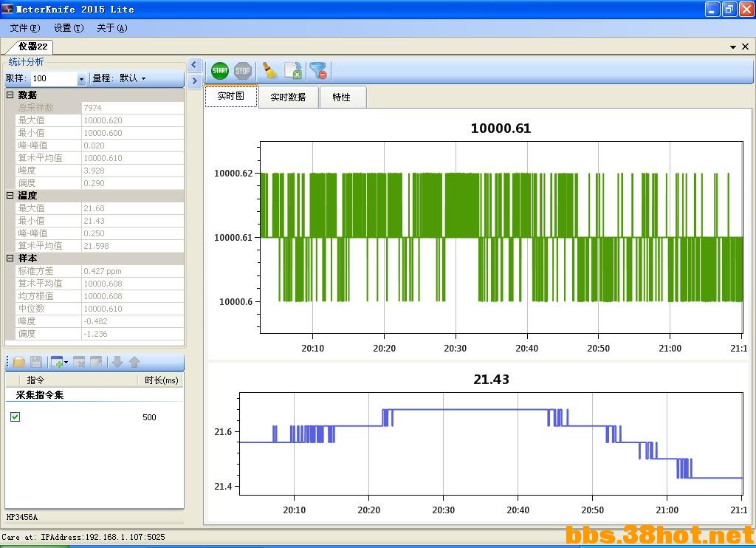Select the 仪器22 document tab
Viewport: 756px width, 548px height.
click(31, 47)
